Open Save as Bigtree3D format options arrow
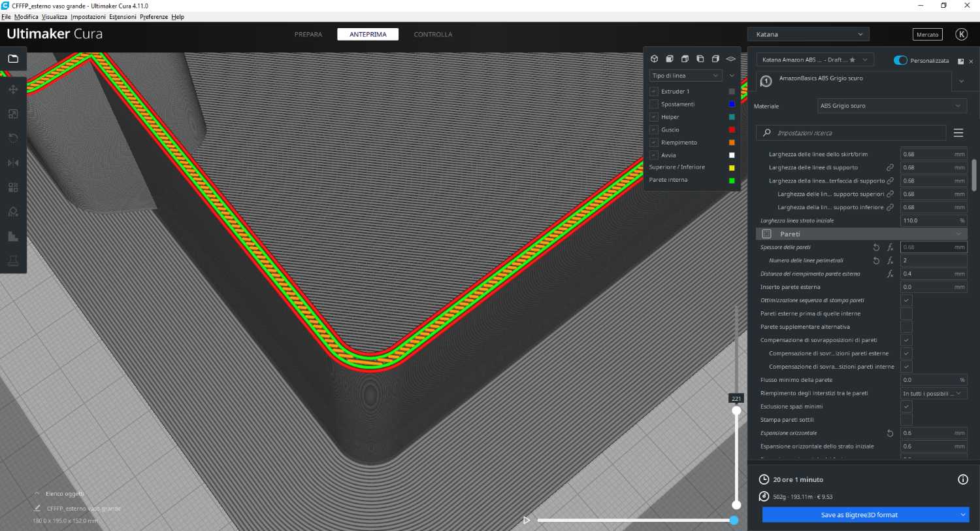The height and width of the screenshot is (531, 980). click(x=962, y=515)
